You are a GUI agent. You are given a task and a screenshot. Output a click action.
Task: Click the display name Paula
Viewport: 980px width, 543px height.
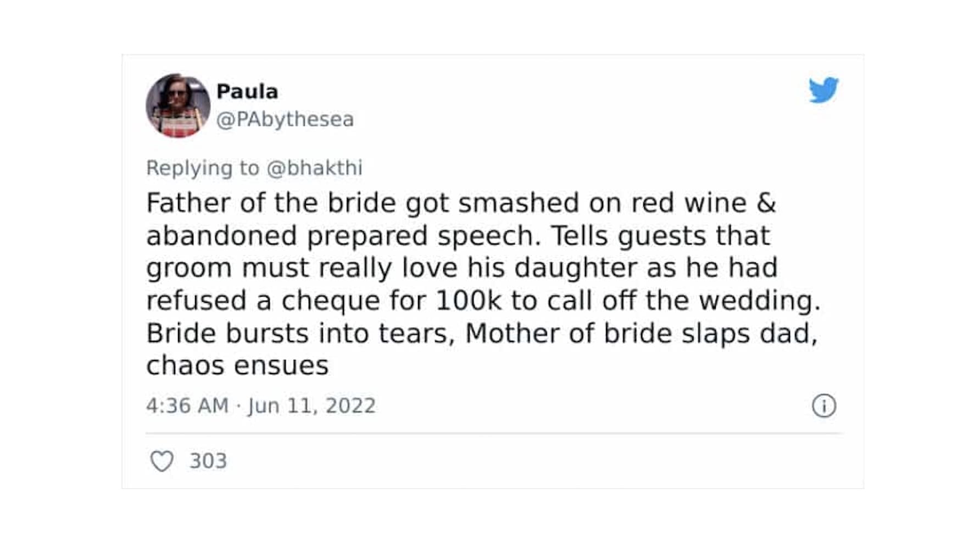[247, 91]
